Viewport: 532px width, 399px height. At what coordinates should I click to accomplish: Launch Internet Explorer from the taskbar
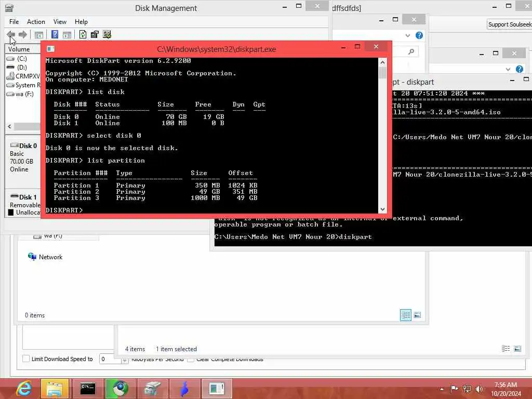(24, 389)
